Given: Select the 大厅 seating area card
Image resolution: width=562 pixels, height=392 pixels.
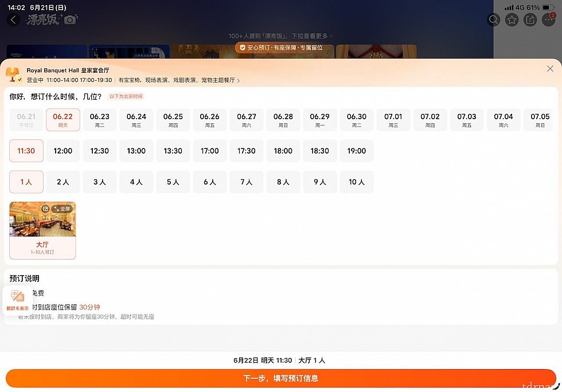Looking at the screenshot, I should 42,230.
